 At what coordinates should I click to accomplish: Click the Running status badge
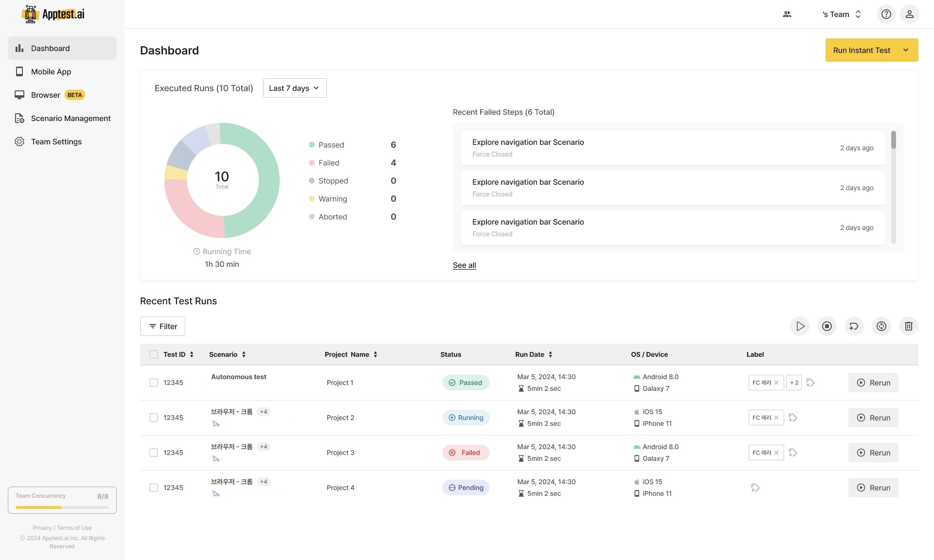click(466, 418)
